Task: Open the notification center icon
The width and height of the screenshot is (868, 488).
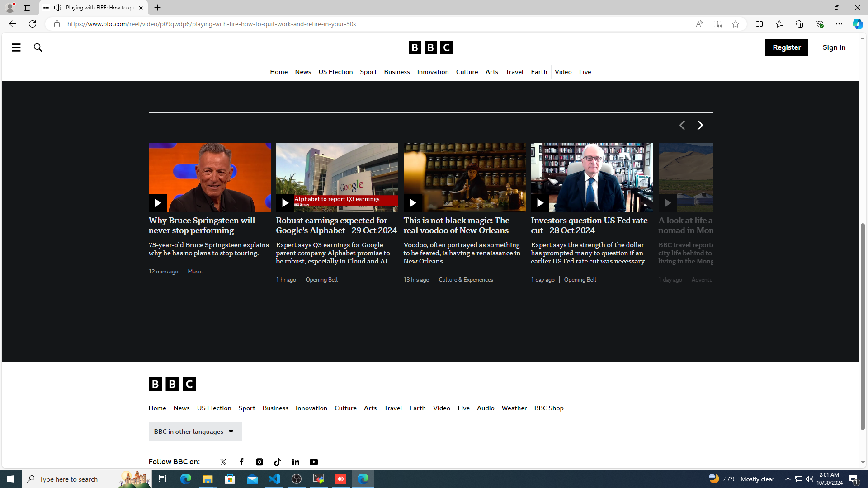Action: pyautogui.click(x=854, y=479)
